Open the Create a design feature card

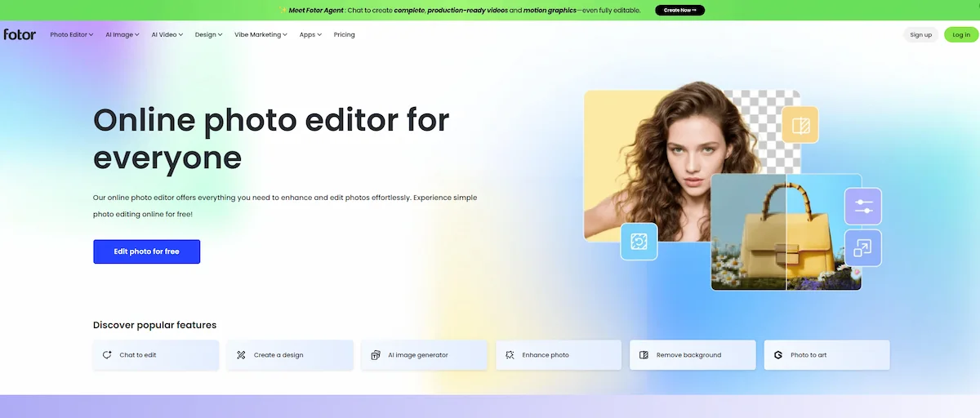[290, 355]
